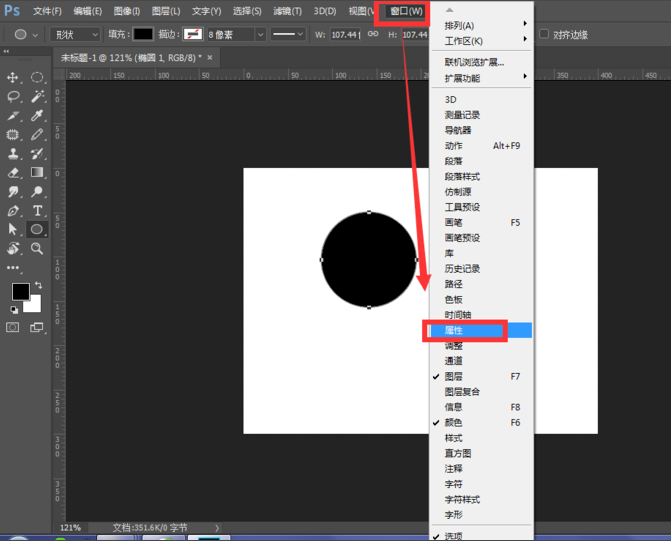Select the Dodge tool

(x=37, y=191)
